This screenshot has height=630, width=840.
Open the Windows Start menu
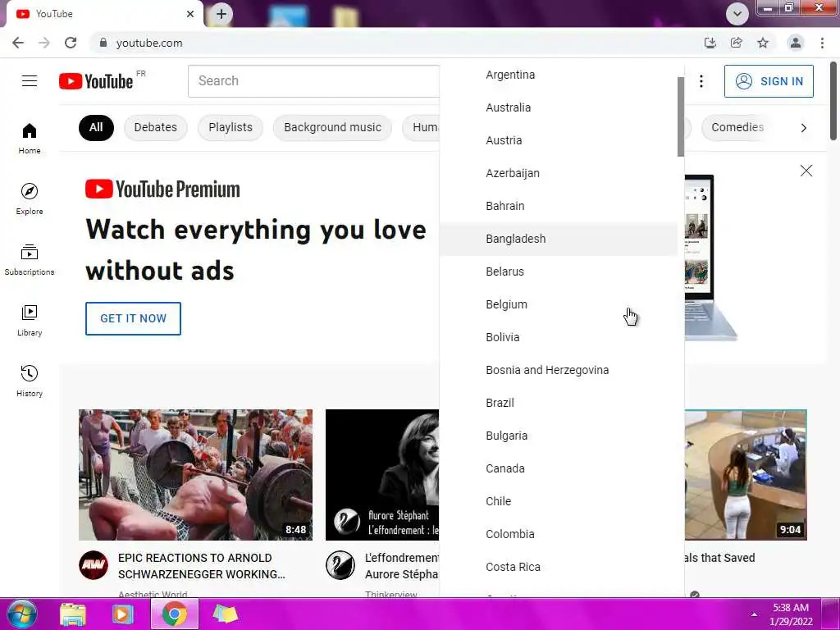coord(21,614)
